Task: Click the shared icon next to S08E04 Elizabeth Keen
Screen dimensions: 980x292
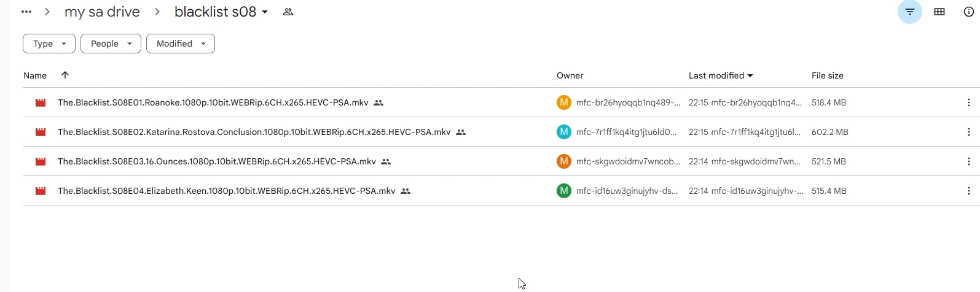Action: 406,191
